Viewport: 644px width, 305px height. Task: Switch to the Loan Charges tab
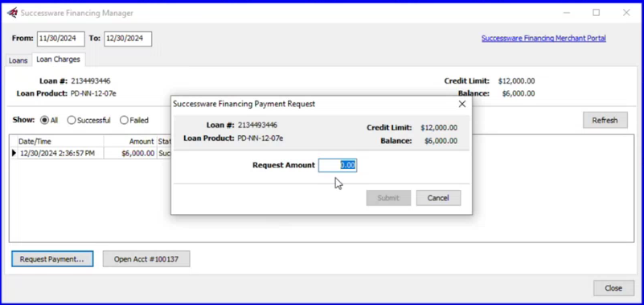(58, 60)
